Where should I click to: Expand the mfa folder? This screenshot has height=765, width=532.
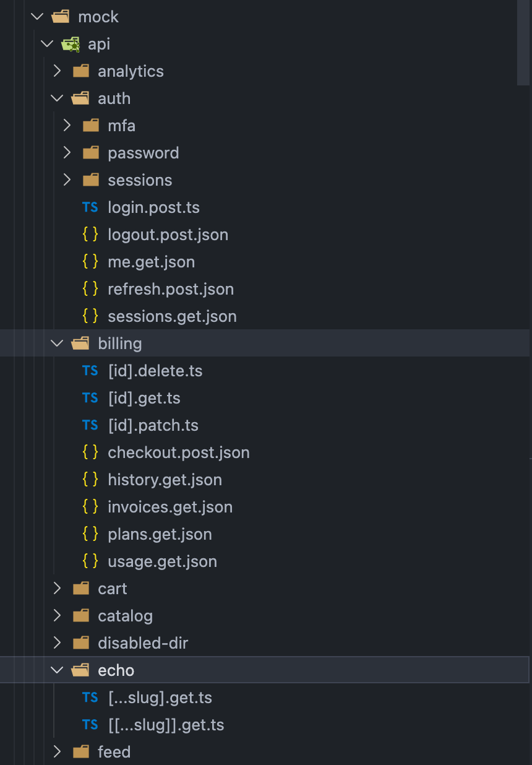coord(67,125)
